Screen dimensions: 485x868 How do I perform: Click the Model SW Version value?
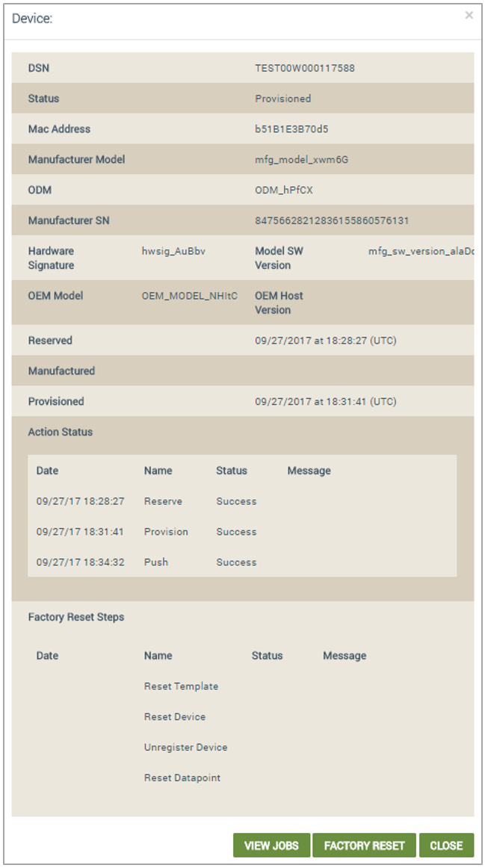(x=421, y=251)
